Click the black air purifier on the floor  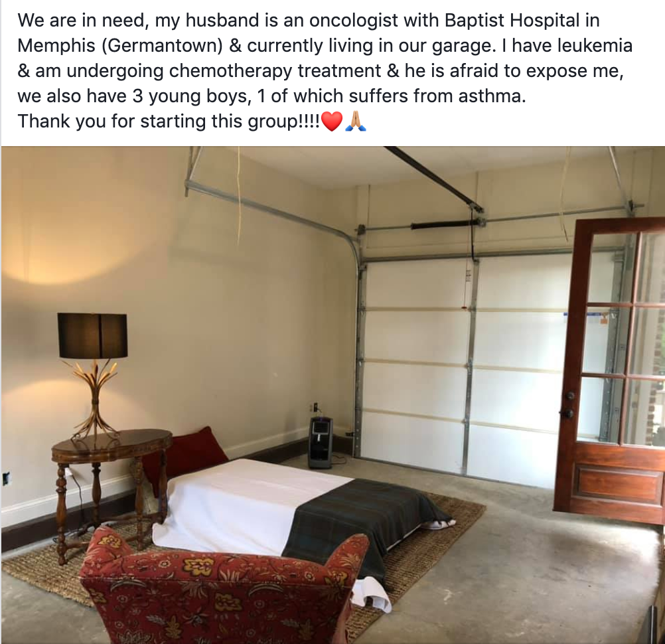320,442
